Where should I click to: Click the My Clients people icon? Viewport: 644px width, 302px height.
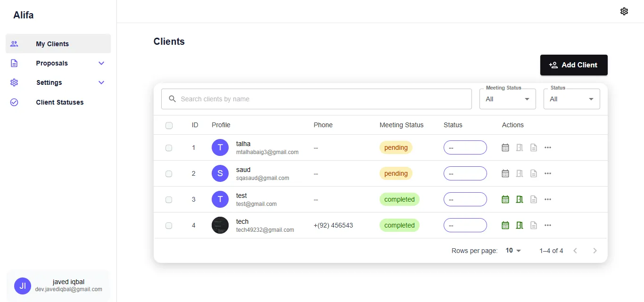coord(14,44)
